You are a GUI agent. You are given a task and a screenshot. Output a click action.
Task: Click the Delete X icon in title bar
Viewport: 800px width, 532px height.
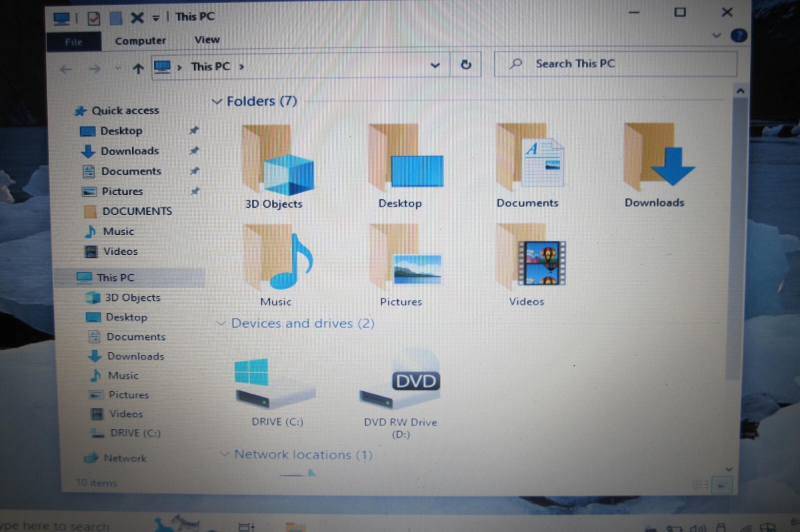(137, 18)
